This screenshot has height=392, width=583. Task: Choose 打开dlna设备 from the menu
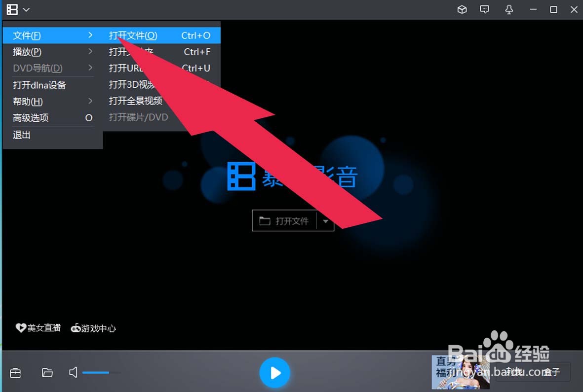(x=52, y=85)
